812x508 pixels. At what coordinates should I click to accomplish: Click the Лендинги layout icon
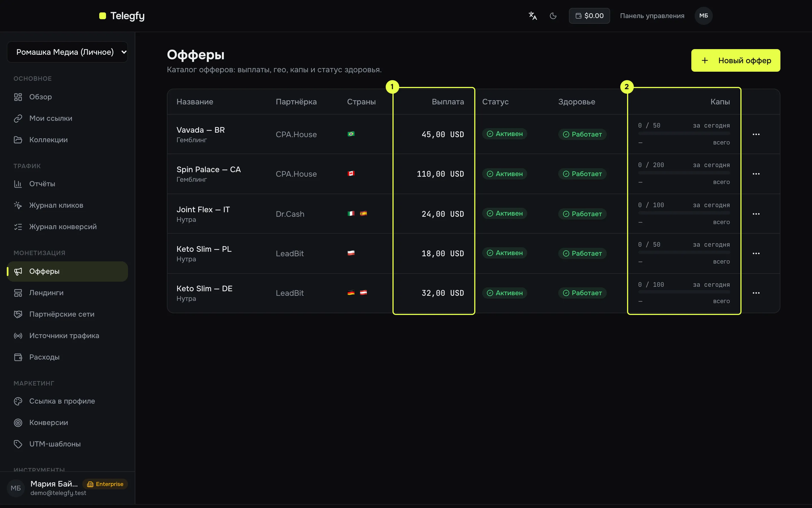click(18, 293)
